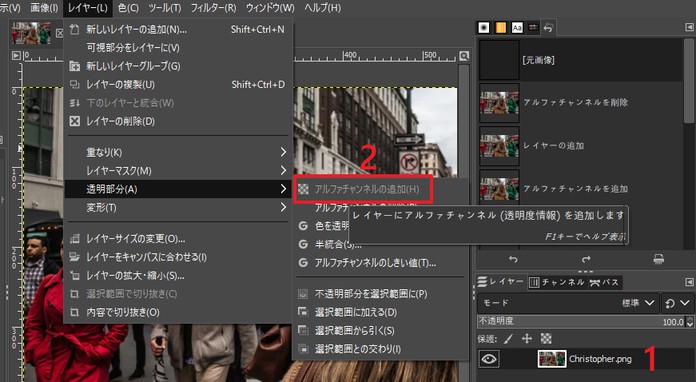Open the Fonts 'Aa' dockable tab icon
Viewport: 696px width, 382px height.
pos(517,28)
